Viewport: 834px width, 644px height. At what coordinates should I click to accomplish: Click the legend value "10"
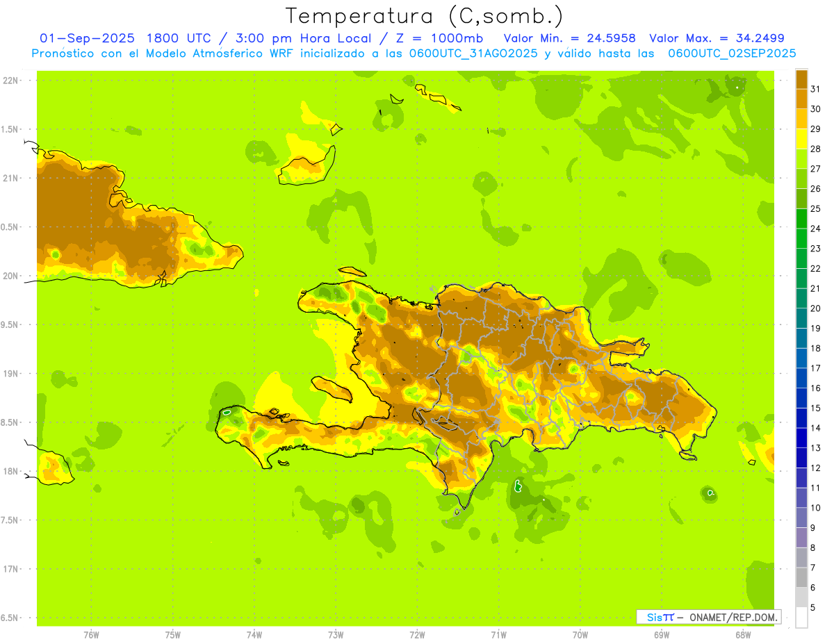[815, 508]
